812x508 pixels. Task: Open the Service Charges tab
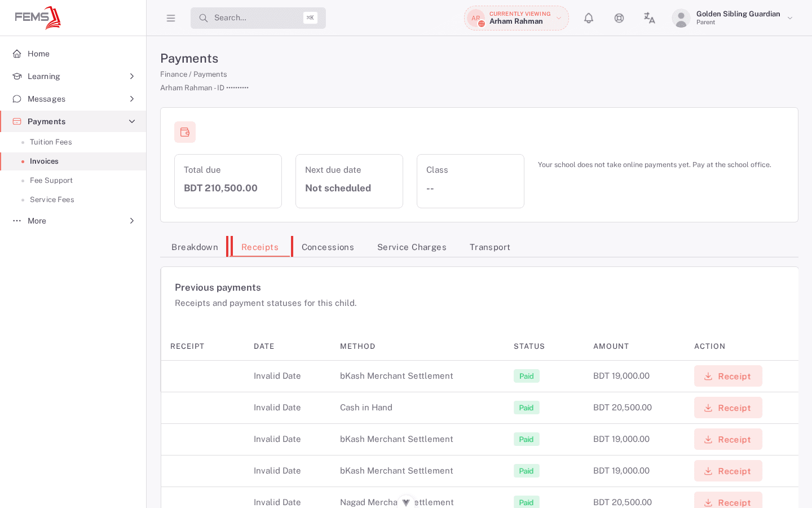(x=412, y=247)
